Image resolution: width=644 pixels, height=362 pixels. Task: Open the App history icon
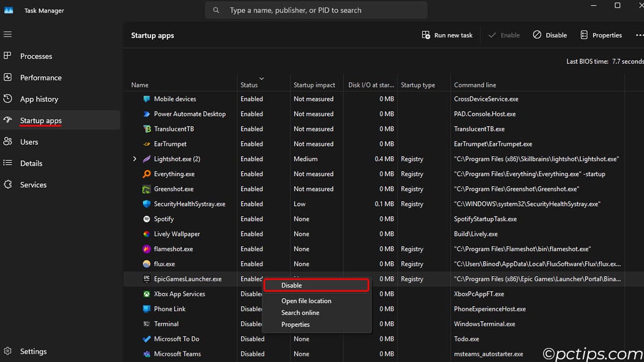coord(8,99)
